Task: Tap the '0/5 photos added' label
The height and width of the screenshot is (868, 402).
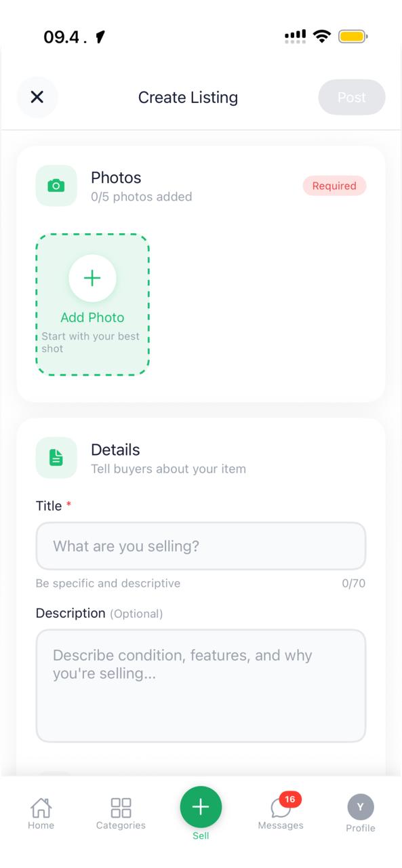Action: coord(142,197)
